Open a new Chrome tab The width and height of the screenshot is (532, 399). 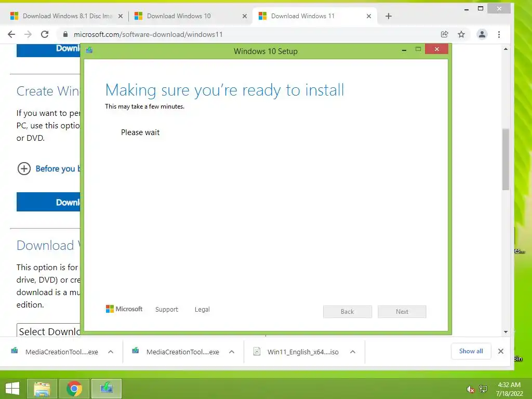[389, 16]
